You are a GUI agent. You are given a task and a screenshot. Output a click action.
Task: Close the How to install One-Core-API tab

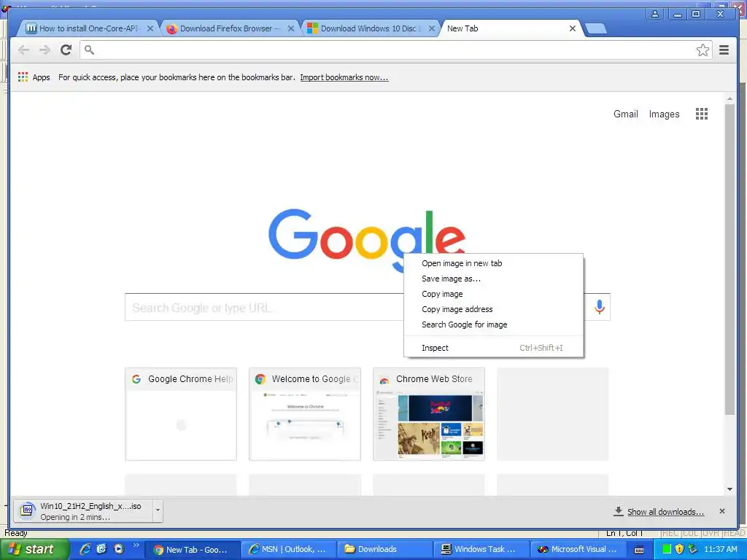(150, 28)
